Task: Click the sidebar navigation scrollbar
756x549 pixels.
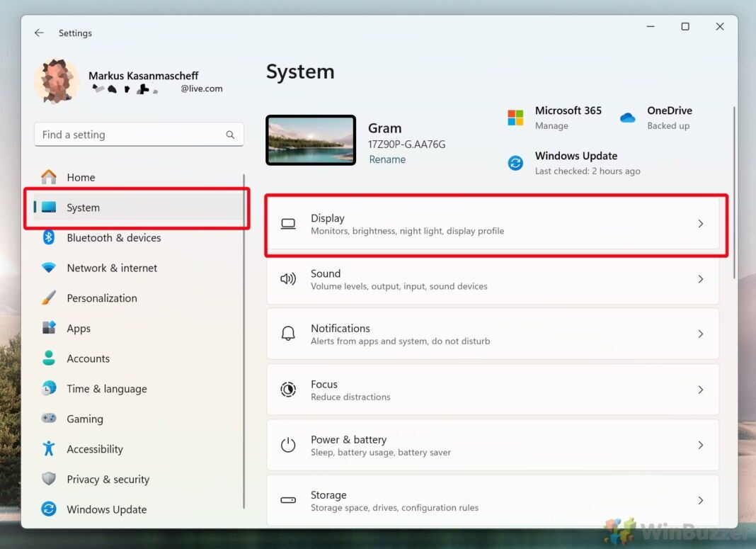Action: (244, 341)
